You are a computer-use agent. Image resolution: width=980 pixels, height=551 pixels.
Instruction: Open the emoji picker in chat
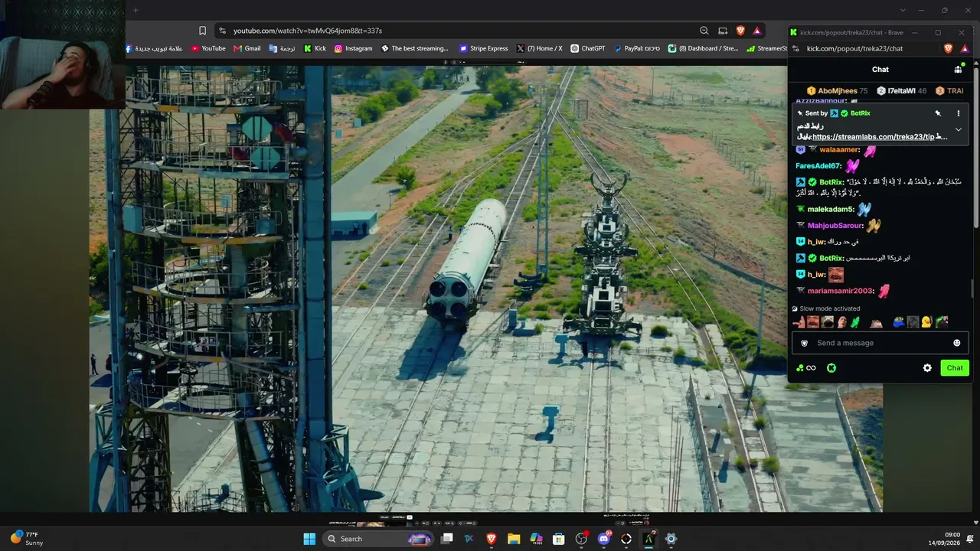[x=956, y=343]
